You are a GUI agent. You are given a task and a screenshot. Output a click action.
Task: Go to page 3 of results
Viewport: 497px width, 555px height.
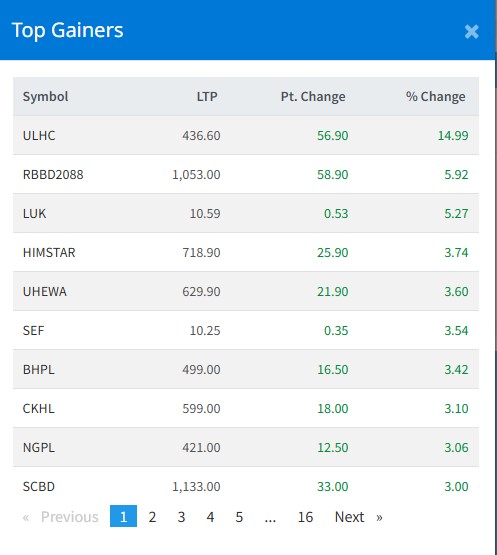[x=181, y=517]
